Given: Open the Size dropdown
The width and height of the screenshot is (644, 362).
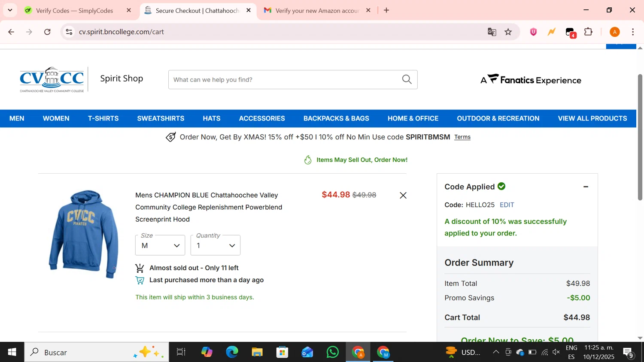Looking at the screenshot, I should click(x=160, y=245).
